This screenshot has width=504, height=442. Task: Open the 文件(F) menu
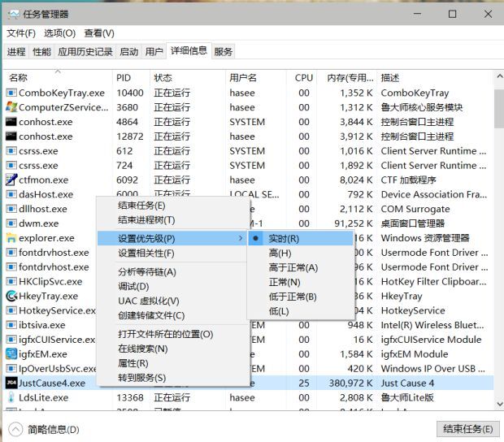click(x=21, y=33)
